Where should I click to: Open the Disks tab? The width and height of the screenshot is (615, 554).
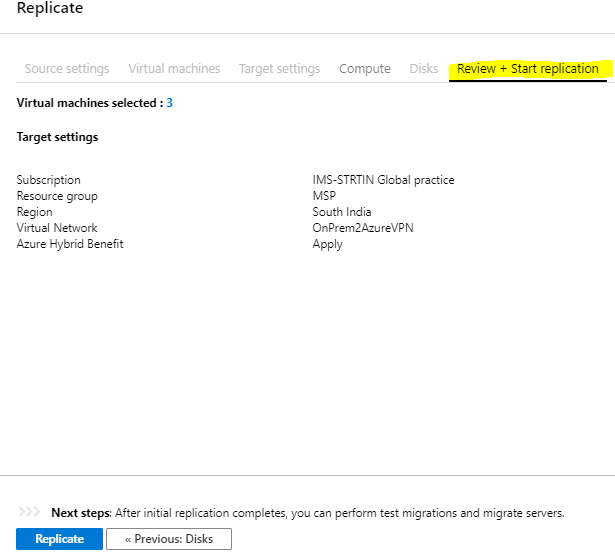click(x=424, y=69)
